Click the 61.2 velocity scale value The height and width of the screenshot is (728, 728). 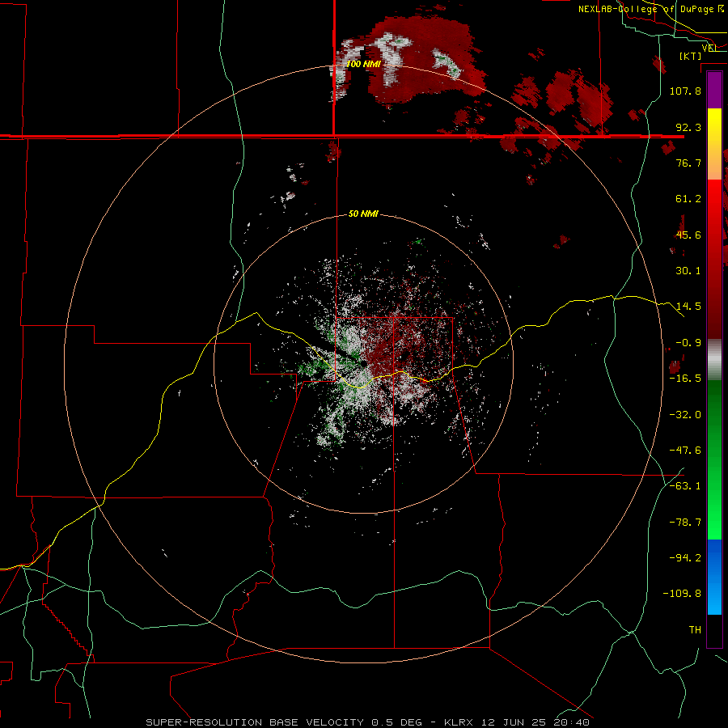tap(688, 199)
